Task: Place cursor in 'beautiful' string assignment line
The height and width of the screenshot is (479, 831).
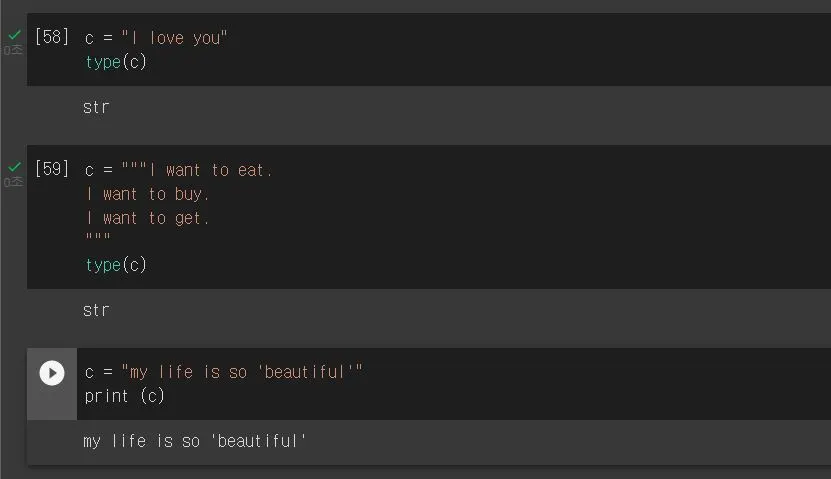Action: (224, 372)
